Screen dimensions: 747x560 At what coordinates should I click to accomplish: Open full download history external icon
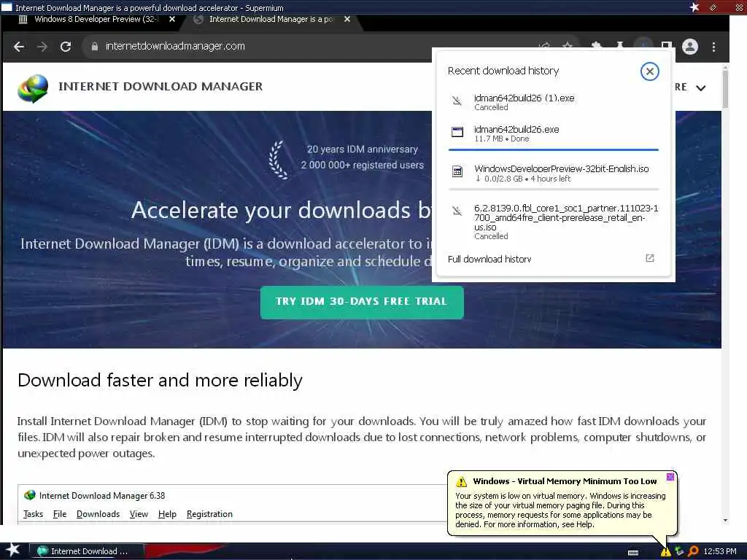coord(650,259)
